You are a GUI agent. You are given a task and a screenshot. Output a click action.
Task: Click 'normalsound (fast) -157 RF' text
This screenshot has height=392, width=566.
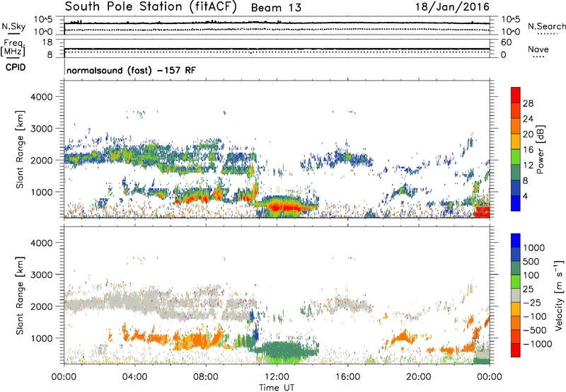pyautogui.click(x=131, y=70)
